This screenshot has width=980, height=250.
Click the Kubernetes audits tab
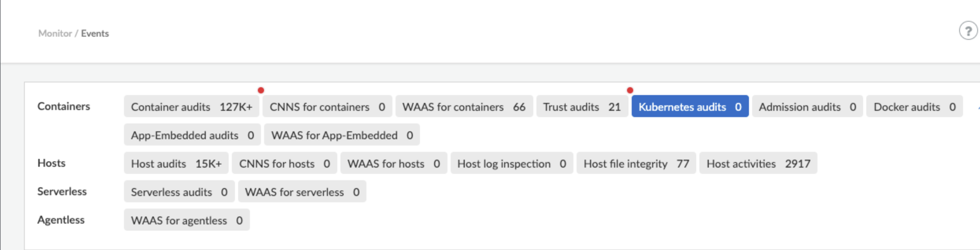pos(690,107)
